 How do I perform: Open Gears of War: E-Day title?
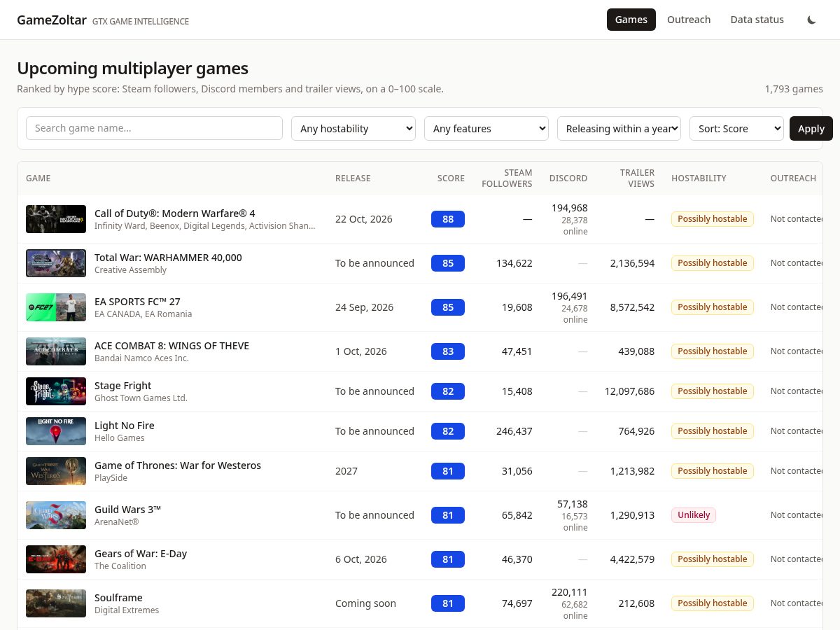tap(141, 553)
